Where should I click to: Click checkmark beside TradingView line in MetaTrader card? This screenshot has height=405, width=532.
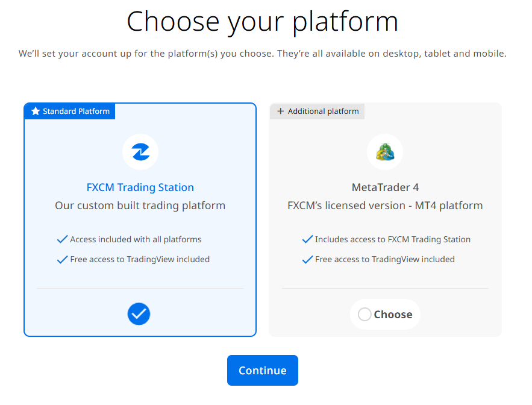pos(307,260)
